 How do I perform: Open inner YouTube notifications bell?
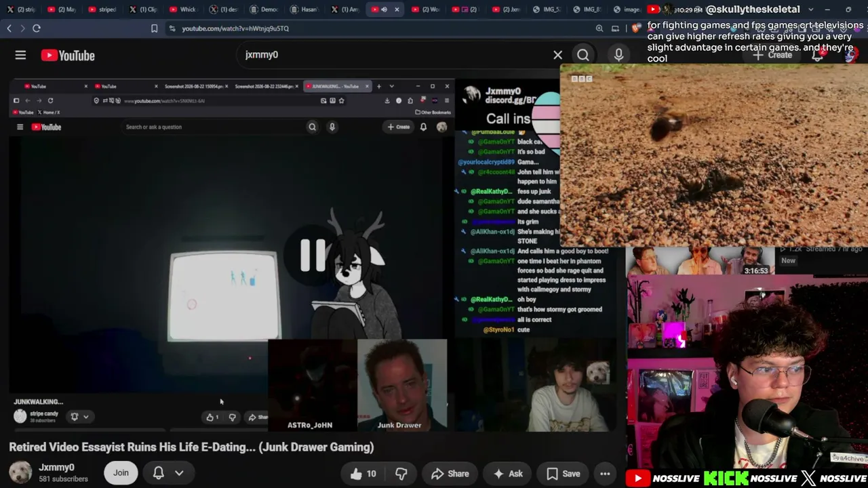423,127
